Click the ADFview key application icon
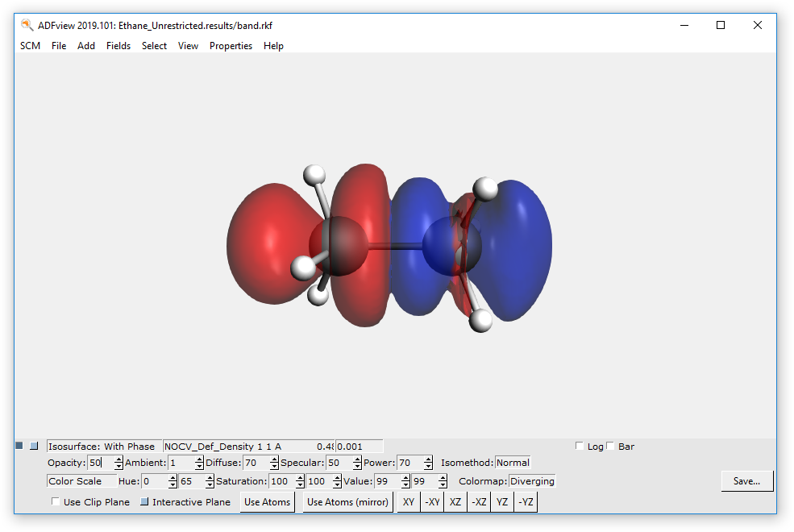The width and height of the screenshot is (794, 532). pyautogui.click(x=27, y=25)
